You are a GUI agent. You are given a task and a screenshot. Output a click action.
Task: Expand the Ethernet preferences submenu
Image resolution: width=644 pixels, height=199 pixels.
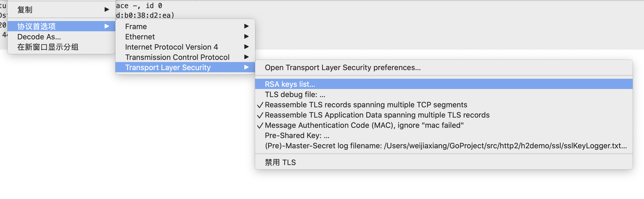(x=140, y=37)
